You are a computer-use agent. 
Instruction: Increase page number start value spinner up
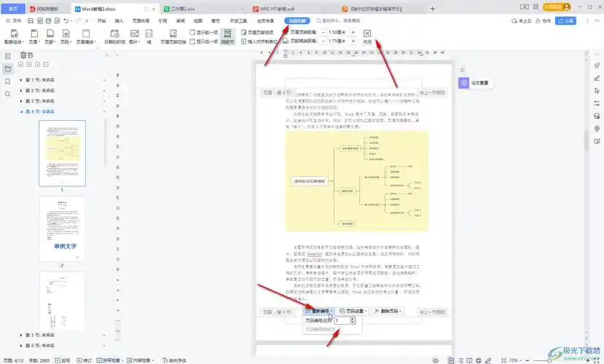click(x=352, y=319)
